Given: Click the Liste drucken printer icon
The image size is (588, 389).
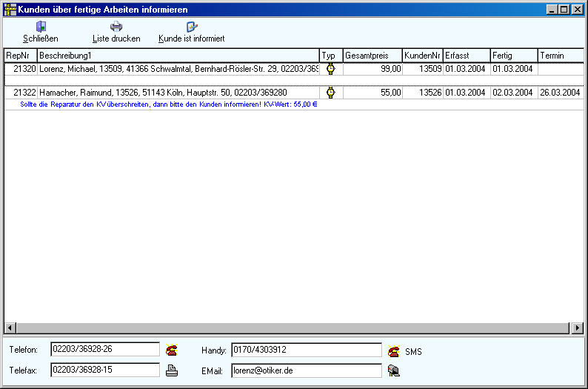Looking at the screenshot, I should [116, 27].
